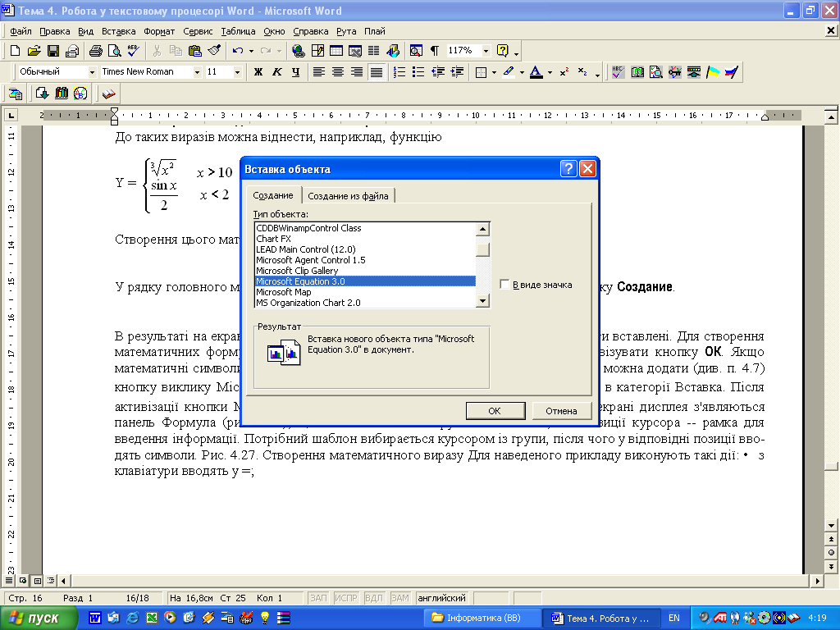Open the Вставка menu

tap(118, 31)
